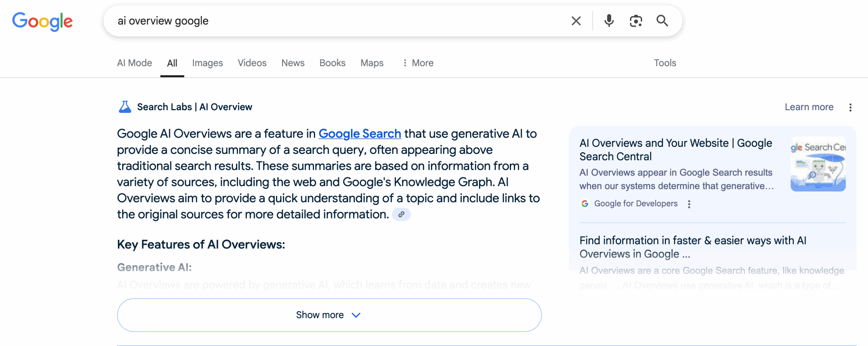
Task: Click into the search input field
Action: (x=339, y=21)
